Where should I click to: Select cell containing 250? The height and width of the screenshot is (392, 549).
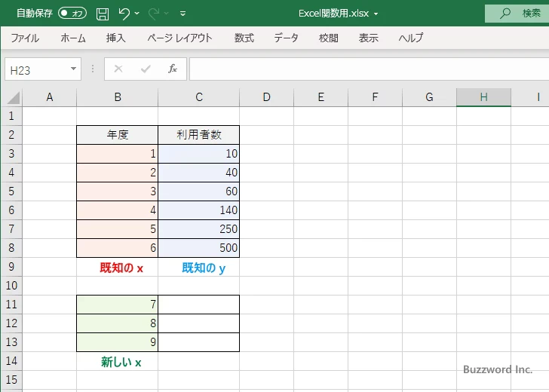pos(199,229)
